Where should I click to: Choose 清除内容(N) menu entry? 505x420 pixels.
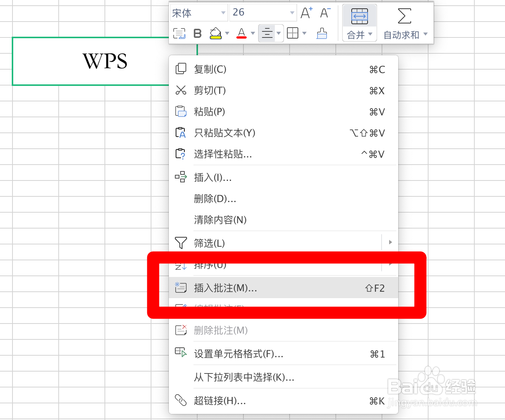284,220
